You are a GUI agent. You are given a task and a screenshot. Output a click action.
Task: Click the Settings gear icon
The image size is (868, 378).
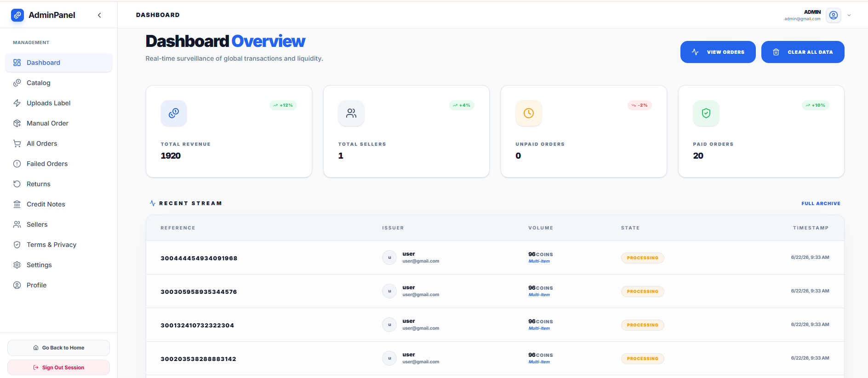tap(17, 265)
